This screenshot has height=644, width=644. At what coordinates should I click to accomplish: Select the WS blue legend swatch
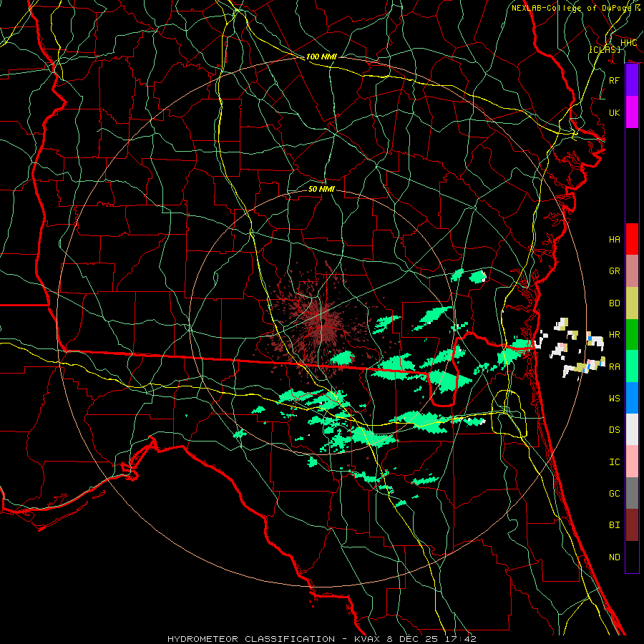click(632, 398)
